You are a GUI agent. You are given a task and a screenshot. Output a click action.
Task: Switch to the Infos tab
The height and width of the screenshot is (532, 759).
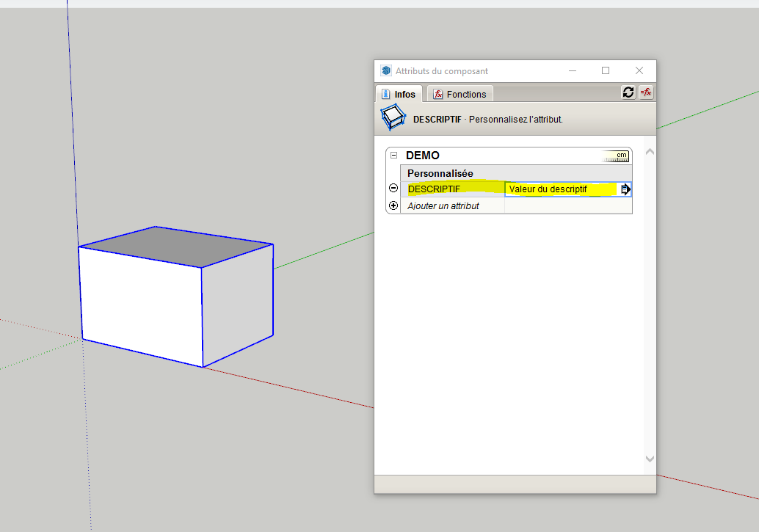coord(399,94)
